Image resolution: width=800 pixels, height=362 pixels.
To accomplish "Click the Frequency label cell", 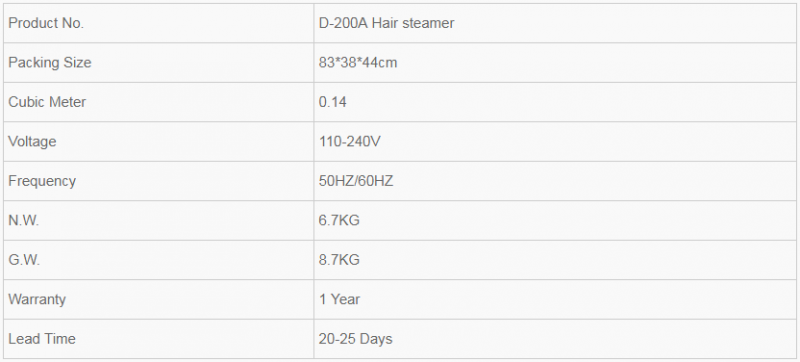I will click(159, 181).
